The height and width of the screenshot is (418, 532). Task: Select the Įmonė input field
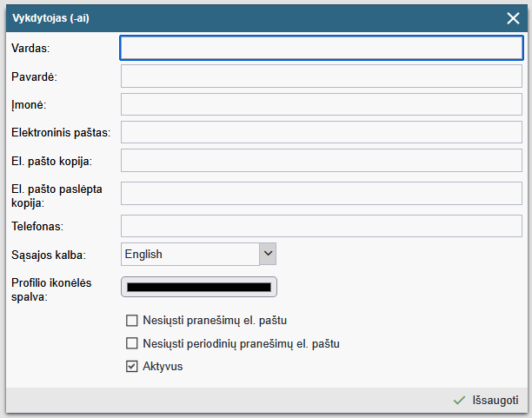click(x=321, y=104)
